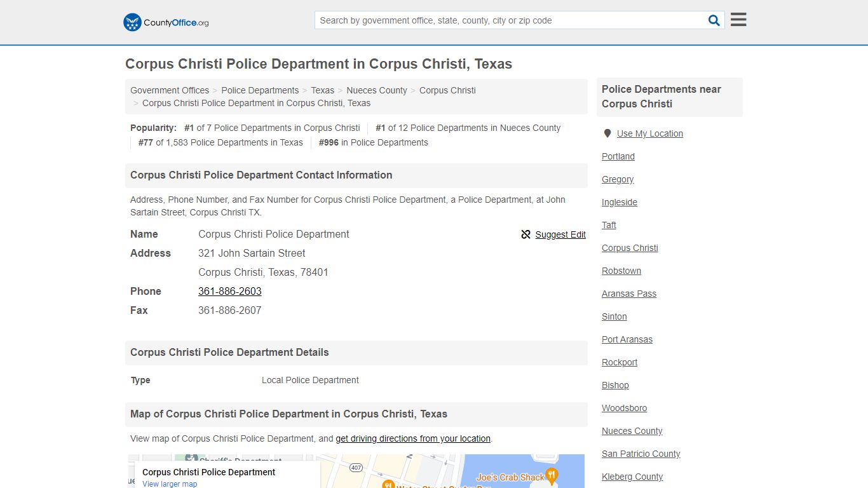868x488 pixels.
Task: Click #1 of 7 Police Departments ranking
Action: tap(272, 128)
